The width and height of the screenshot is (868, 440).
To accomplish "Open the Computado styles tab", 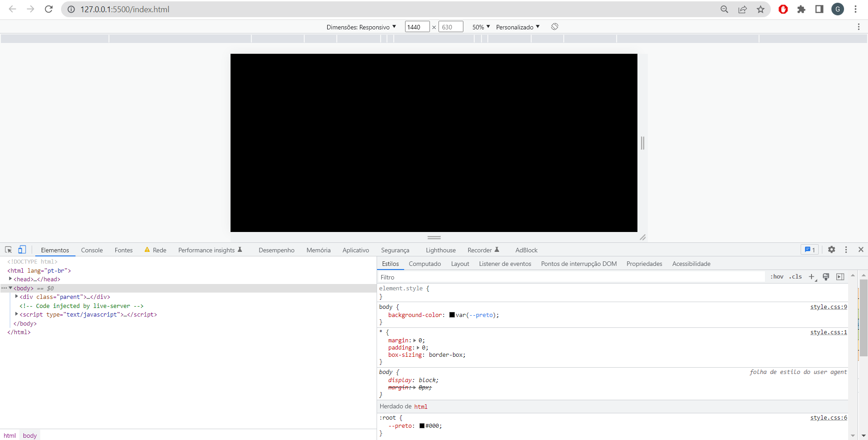I will (x=425, y=264).
